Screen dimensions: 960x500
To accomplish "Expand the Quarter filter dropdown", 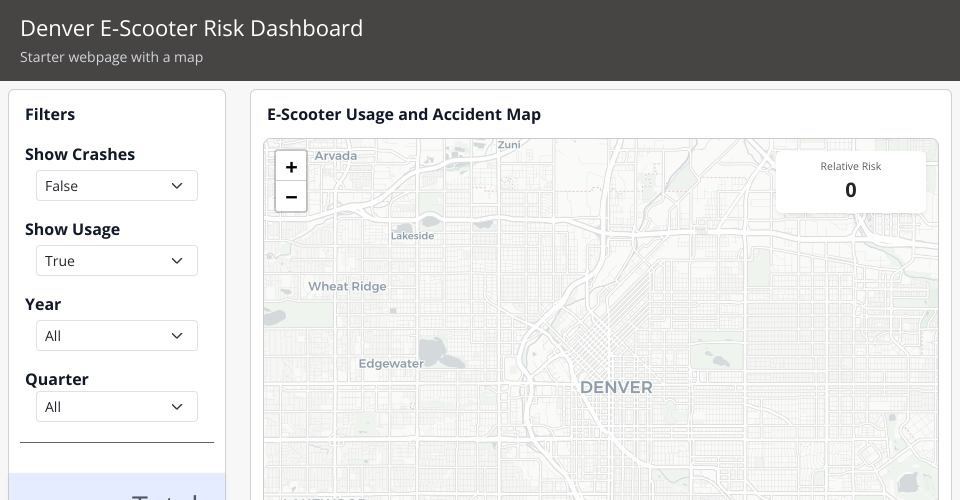I will tap(116, 407).
